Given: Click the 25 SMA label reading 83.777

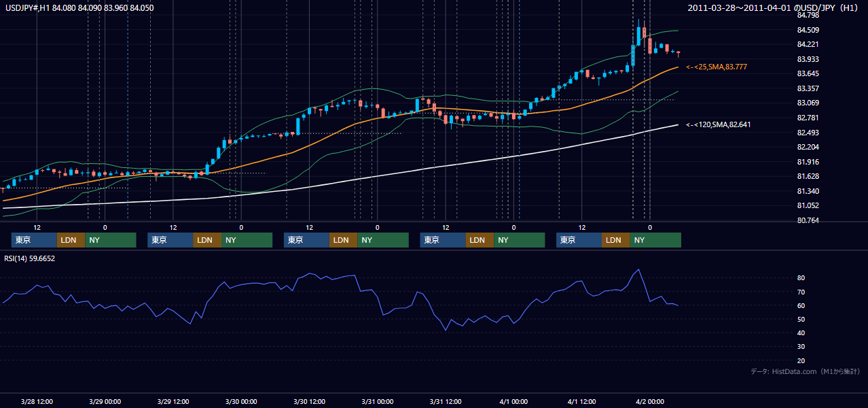Looking at the screenshot, I should [x=716, y=67].
